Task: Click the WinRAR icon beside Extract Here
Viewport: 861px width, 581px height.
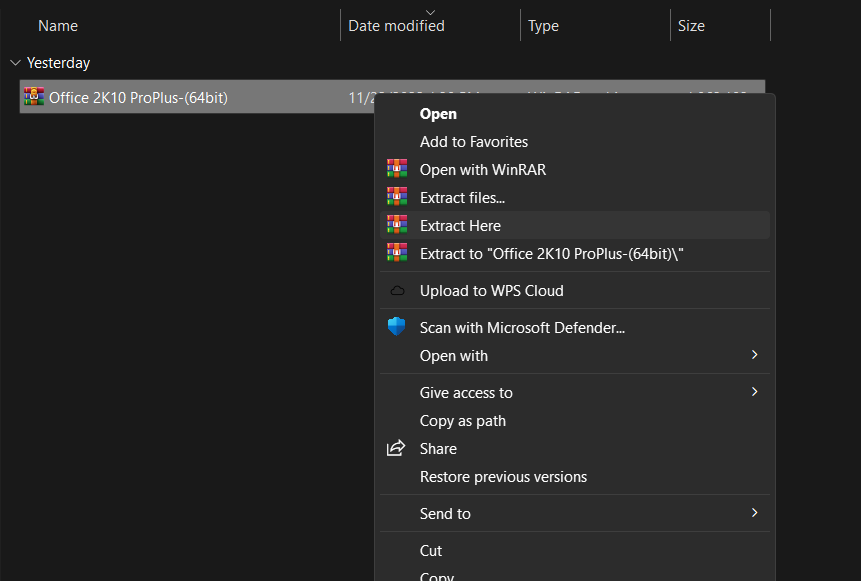Action: [397, 225]
